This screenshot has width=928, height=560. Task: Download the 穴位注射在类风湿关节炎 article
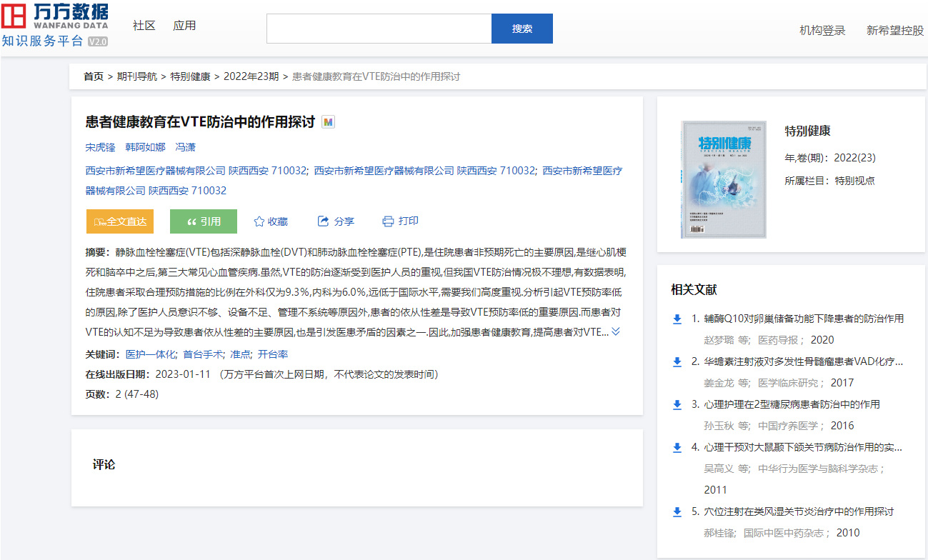pos(677,511)
